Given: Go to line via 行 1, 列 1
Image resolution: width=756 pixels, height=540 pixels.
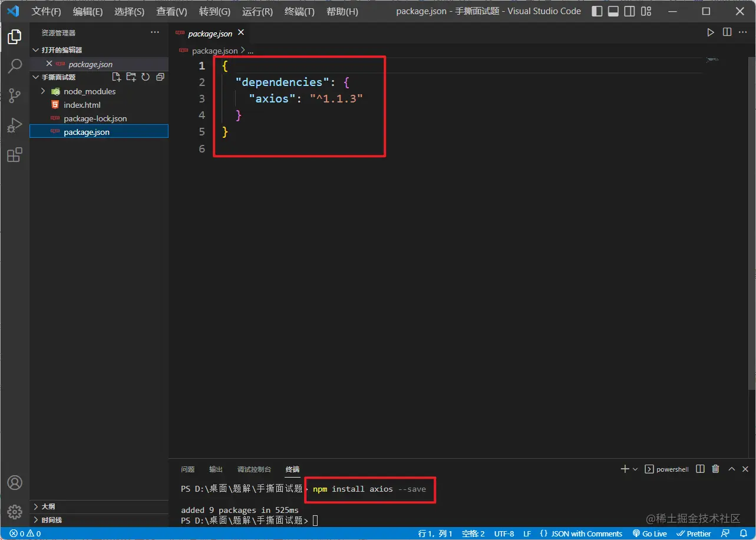Looking at the screenshot, I should [x=435, y=534].
